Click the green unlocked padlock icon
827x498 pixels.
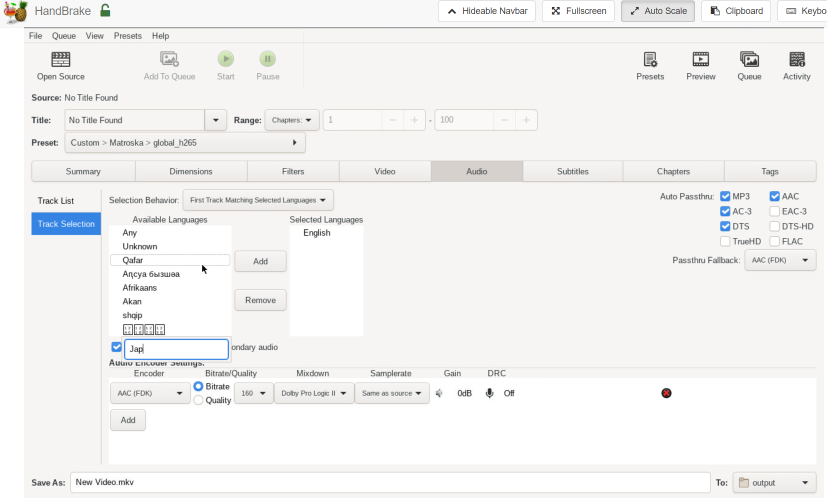(105, 10)
